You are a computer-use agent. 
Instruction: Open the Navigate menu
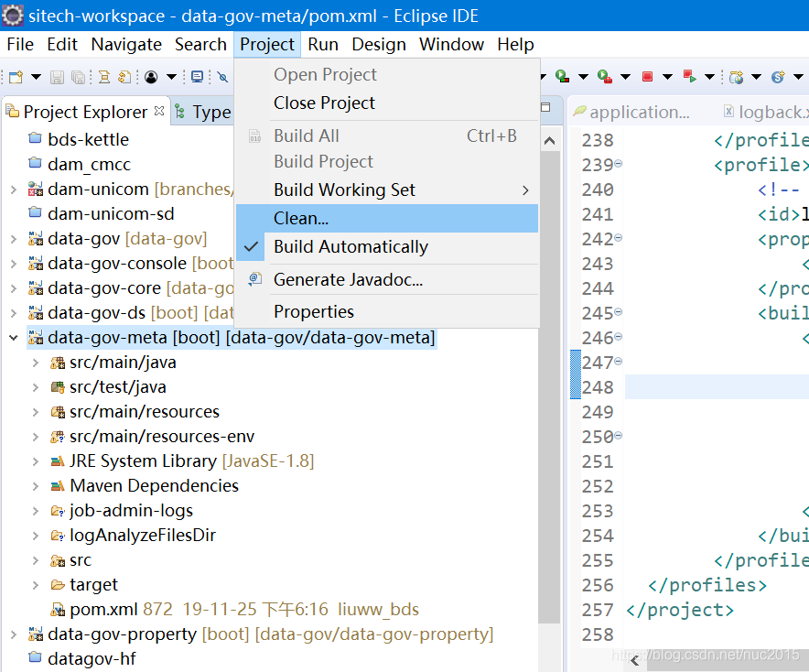[x=126, y=44]
